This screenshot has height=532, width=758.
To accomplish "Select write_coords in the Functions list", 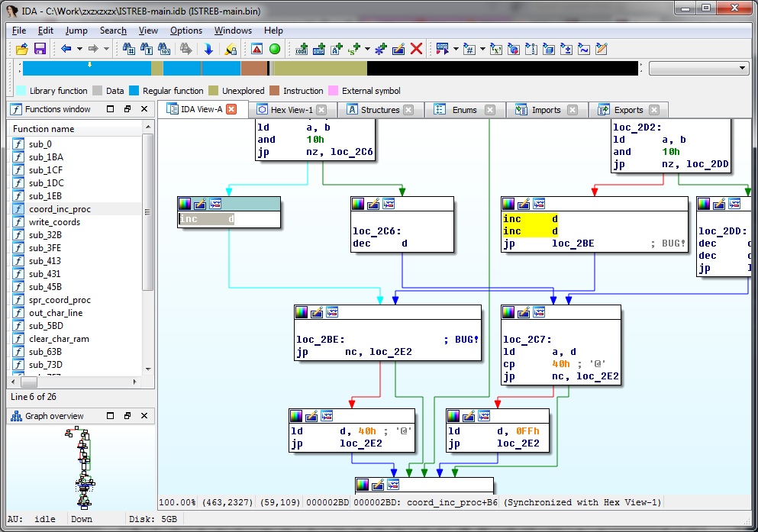I will point(54,222).
